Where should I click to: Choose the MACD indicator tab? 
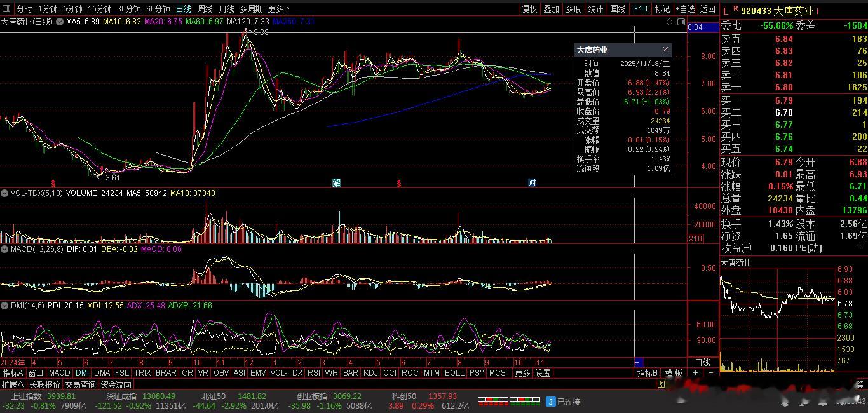pos(60,373)
